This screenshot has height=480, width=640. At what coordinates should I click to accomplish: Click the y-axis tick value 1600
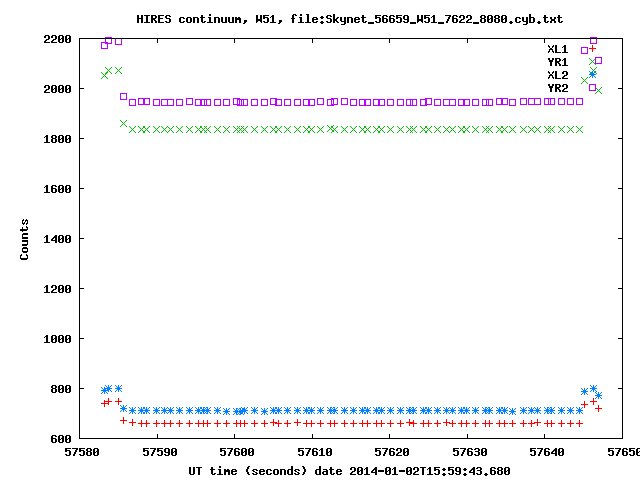pos(57,189)
